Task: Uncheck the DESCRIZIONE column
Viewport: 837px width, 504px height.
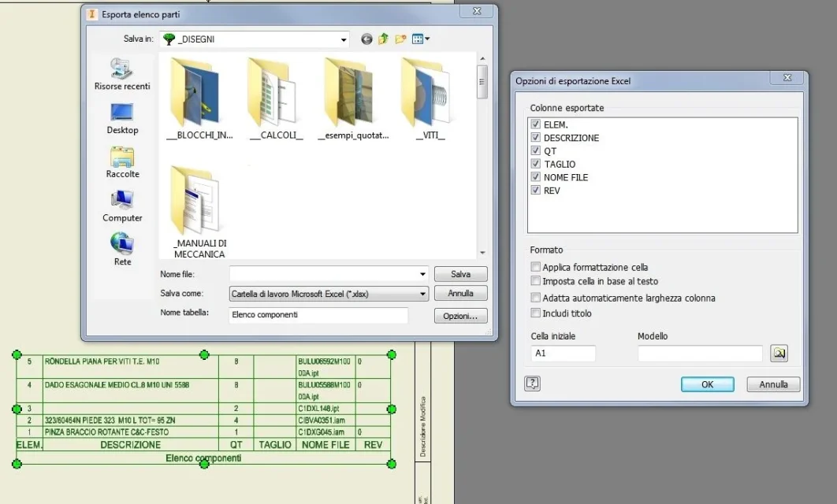Action: 535,138
